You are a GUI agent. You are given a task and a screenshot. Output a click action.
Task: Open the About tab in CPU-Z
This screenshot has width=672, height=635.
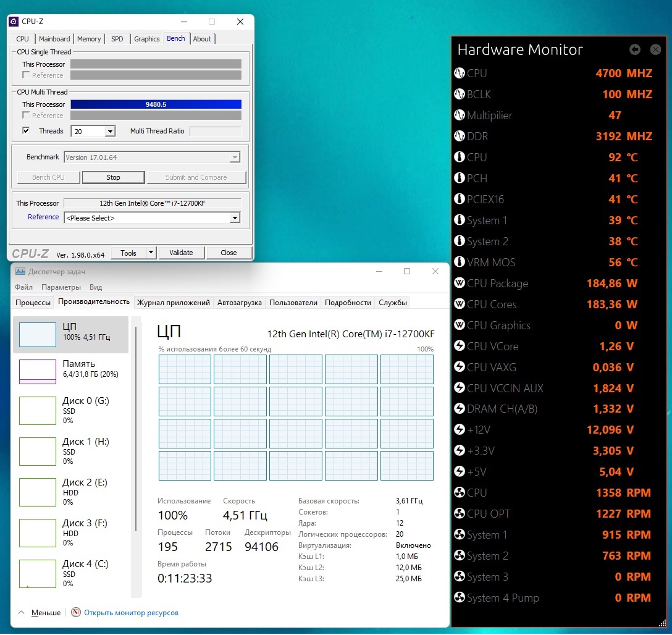tap(202, 39)
